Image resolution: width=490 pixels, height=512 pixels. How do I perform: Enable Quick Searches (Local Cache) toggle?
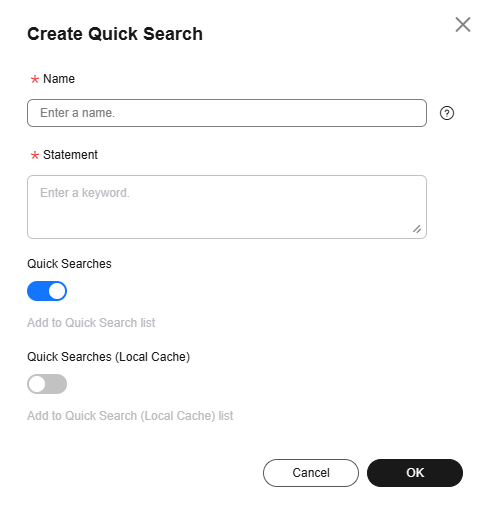point(47,384)
